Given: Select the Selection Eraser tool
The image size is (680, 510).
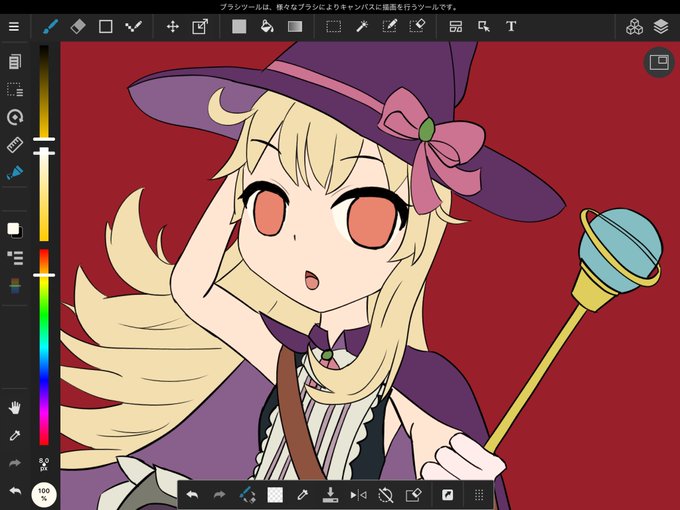Looking at the screenshot, I should [x=417, y=26].
